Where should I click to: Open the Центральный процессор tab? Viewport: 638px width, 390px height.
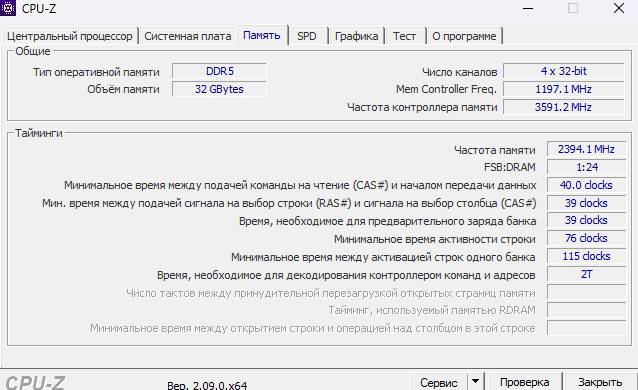(x=70, y=36)
